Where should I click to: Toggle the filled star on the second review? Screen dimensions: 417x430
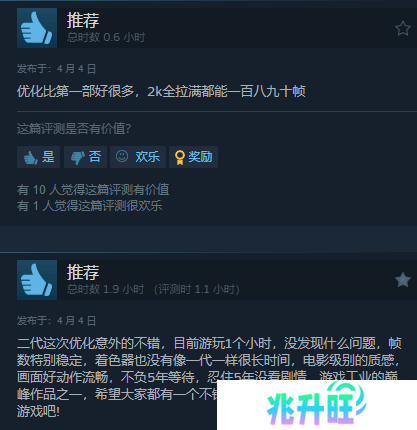403,280
